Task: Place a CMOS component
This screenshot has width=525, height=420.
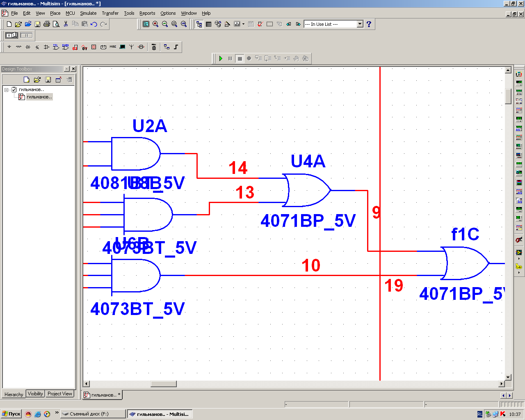Action: click(66, 47)
